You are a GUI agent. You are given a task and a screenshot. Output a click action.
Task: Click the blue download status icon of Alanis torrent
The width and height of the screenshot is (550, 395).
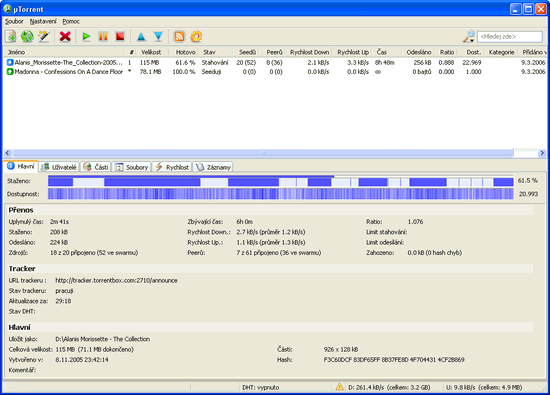click(10, 62)
